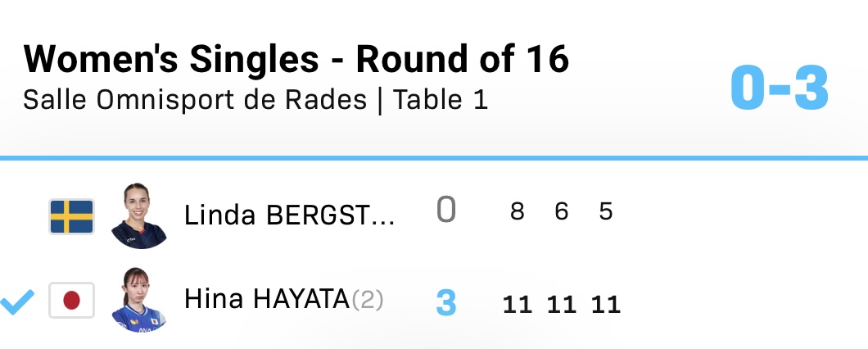The width and height of the screenshot is (868, 349).
Task: Click the large 0-3 match score
Action: click(780, 87)
